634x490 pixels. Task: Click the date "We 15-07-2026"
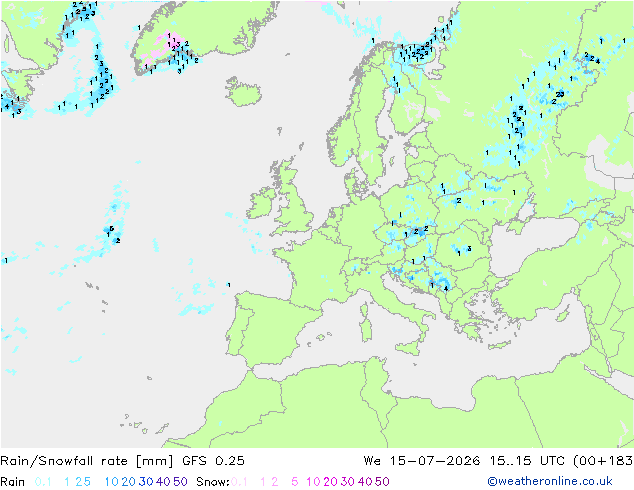422,461
